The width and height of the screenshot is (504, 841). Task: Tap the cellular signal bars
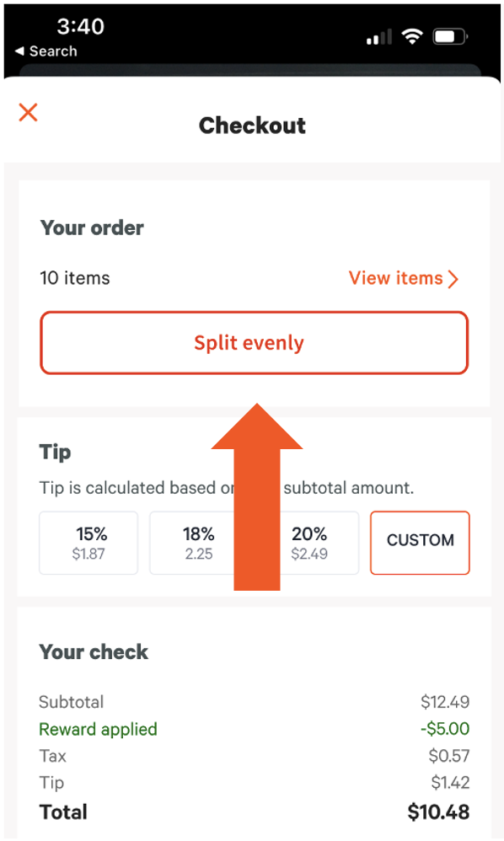378,36
